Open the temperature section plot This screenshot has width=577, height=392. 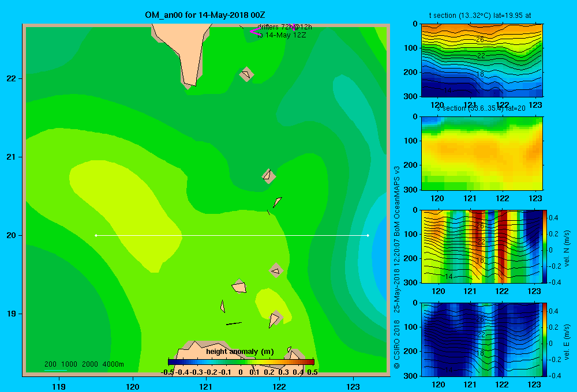[482, 61]
